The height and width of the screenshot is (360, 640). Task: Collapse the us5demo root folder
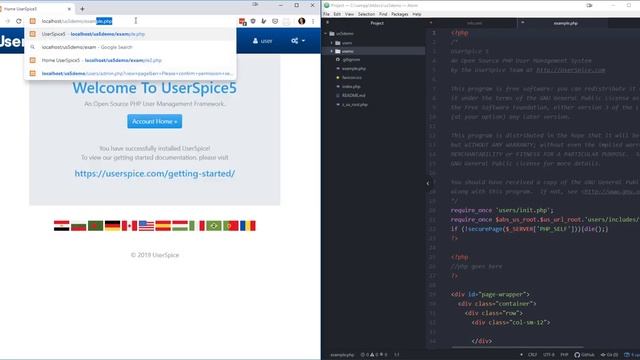(x=326, y=33)
